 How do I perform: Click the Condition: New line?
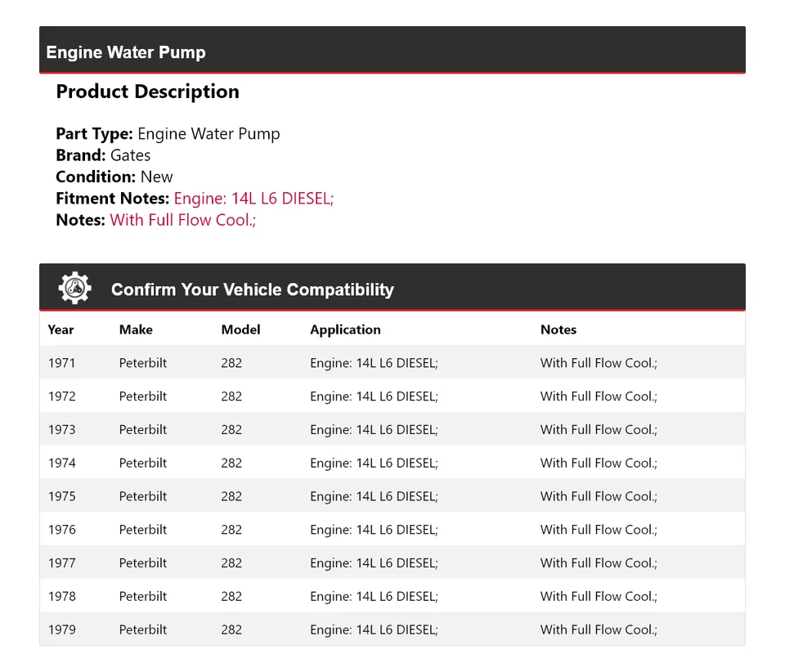click(114, 177)
